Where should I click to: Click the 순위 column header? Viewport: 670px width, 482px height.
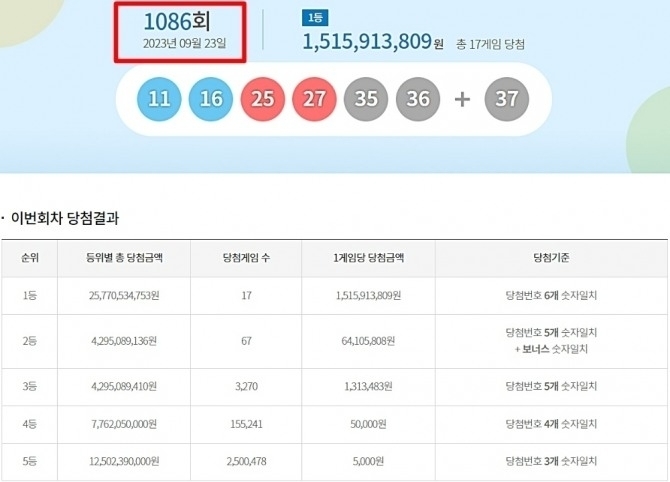[29, 258]
